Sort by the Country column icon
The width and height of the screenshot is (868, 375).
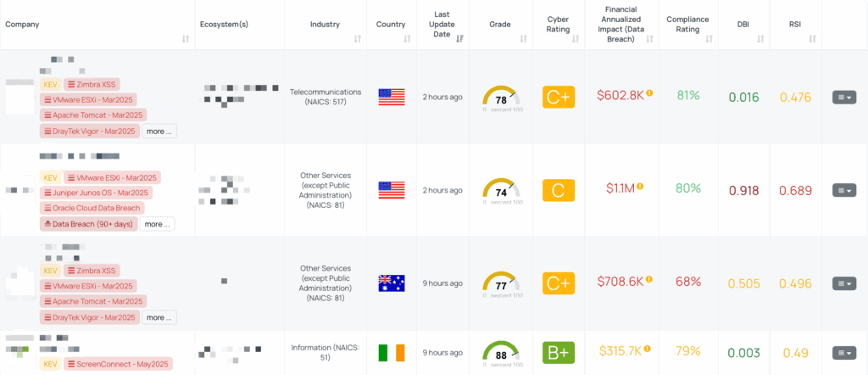[x=408, y=39]
